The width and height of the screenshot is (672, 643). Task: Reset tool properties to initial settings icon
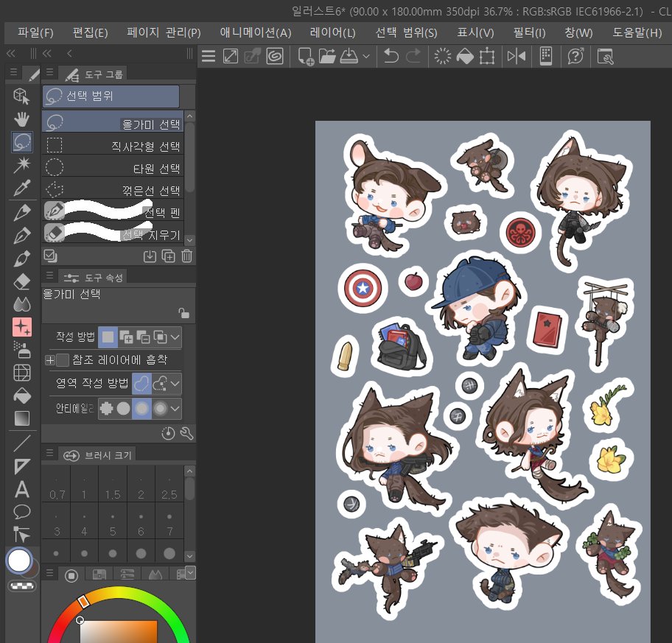[168, 434]
